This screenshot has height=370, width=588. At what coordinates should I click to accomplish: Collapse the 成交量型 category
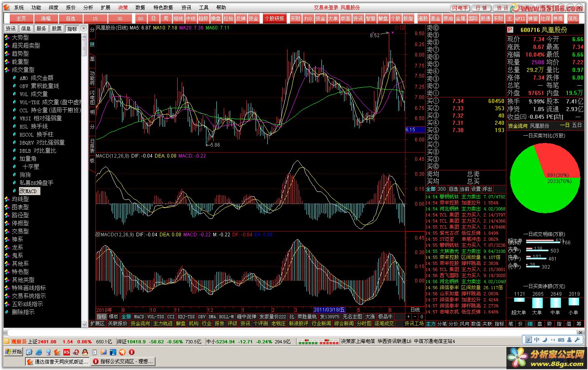(x=23, y=69)
